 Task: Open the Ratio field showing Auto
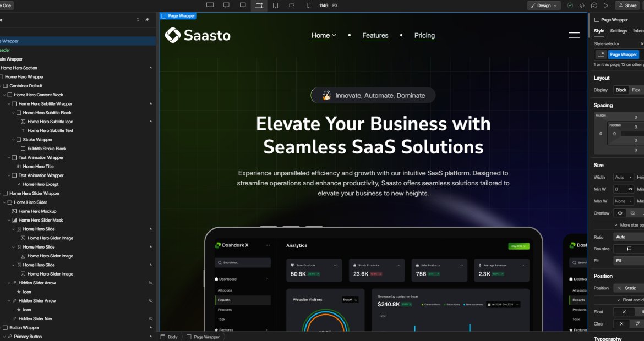[x=629, y=237]
